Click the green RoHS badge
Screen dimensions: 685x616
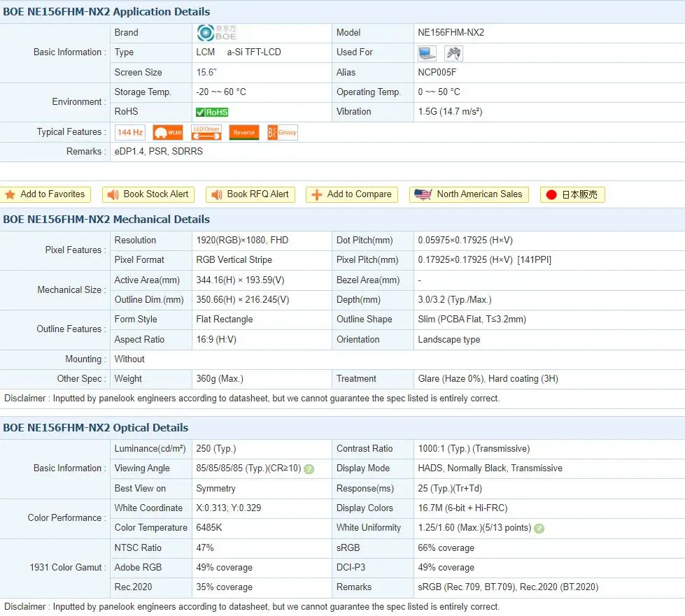point(212,112)
